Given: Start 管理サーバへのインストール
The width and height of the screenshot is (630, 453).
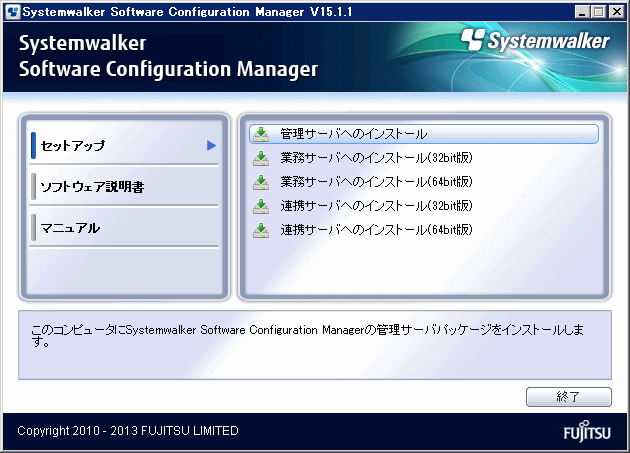Looking at the screenshot, I should [424, 134].
